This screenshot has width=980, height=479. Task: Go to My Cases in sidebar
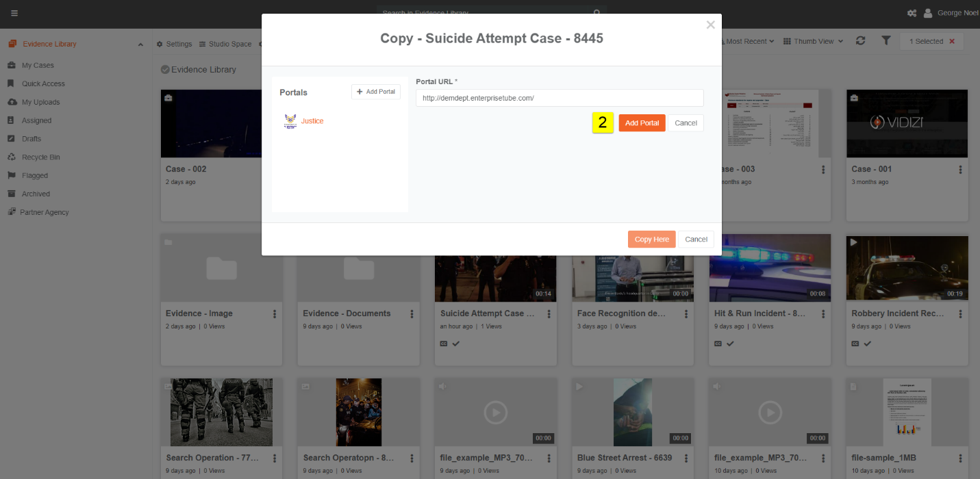[x=38, y=66]
